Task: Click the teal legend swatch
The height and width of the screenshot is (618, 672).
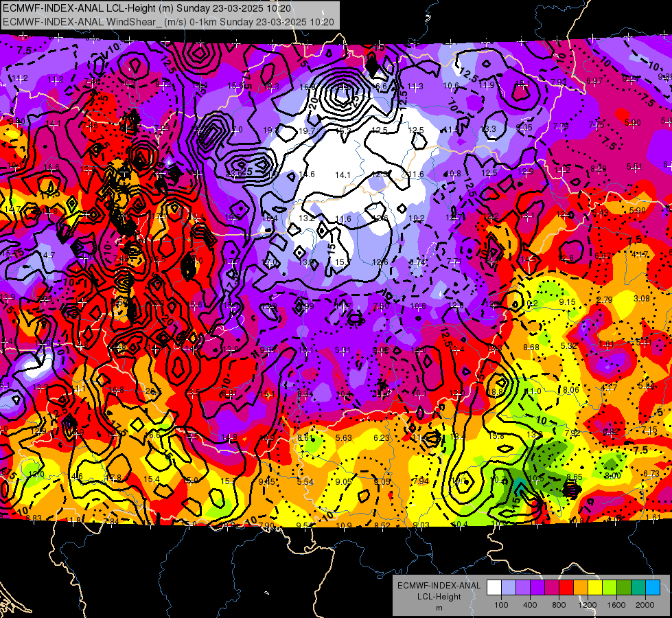Action: coord(638,588)
